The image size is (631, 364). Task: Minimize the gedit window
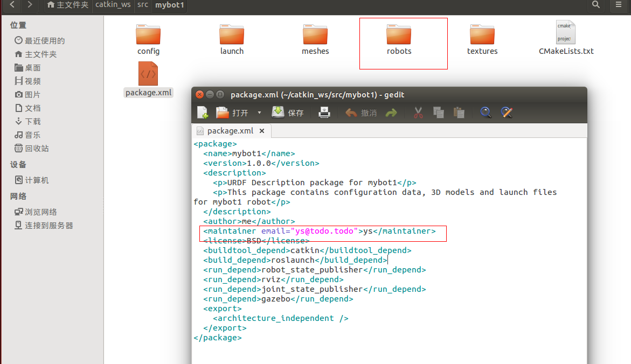click(210, 95)
